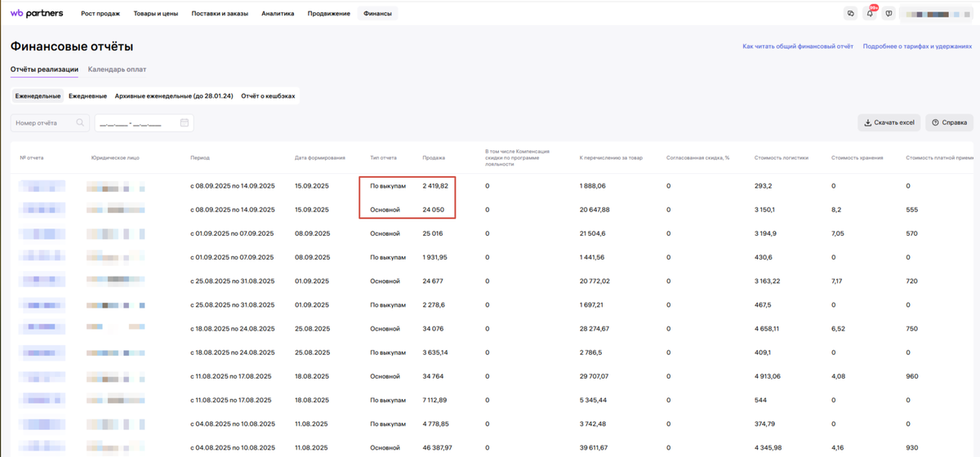Open the Рост продаж menu
The image size is (980, 457).
coord(100,14)
